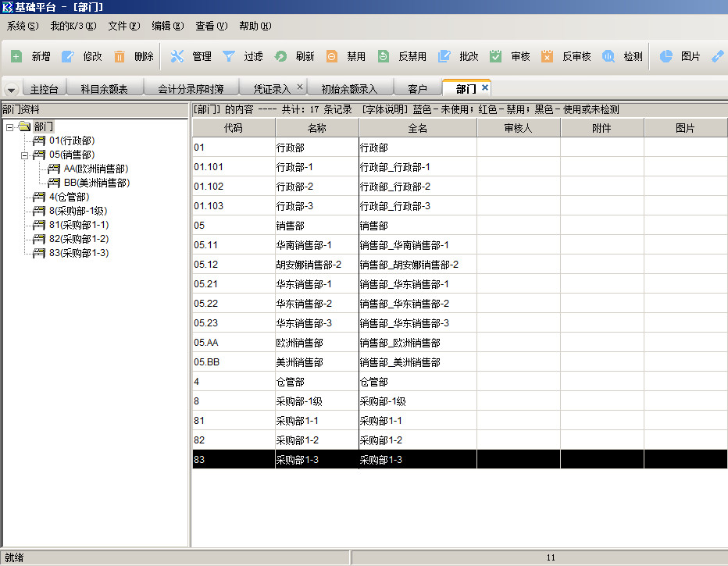Switch to the 科目余额表 tab
The image size is (728, 566).
pyautogui.click(x=104, y=89)
